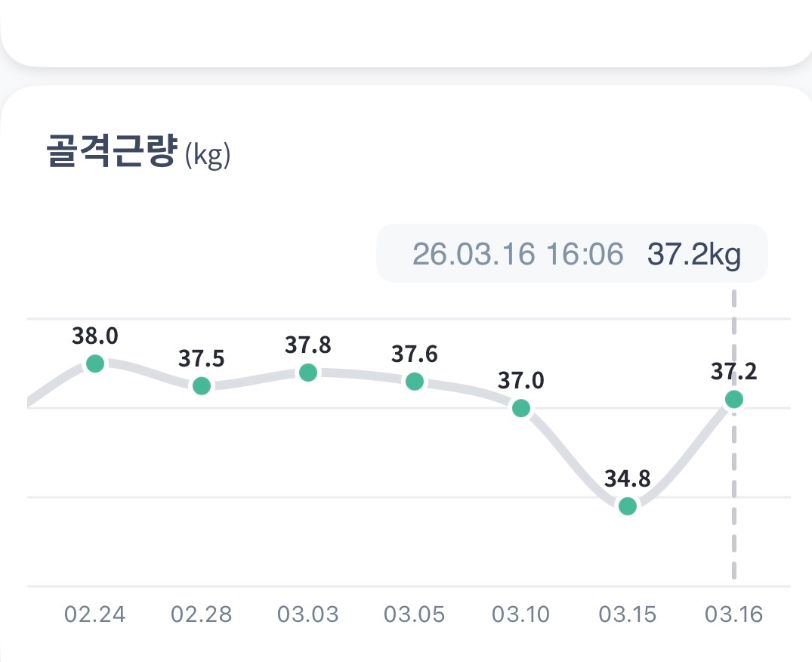Select the green dot for 02.24
This screenshot has height=662, width=812.
click(x=95, y=363)
